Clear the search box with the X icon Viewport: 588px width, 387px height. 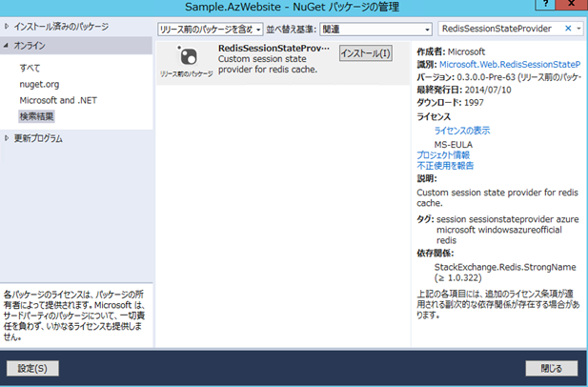point(568,29)
